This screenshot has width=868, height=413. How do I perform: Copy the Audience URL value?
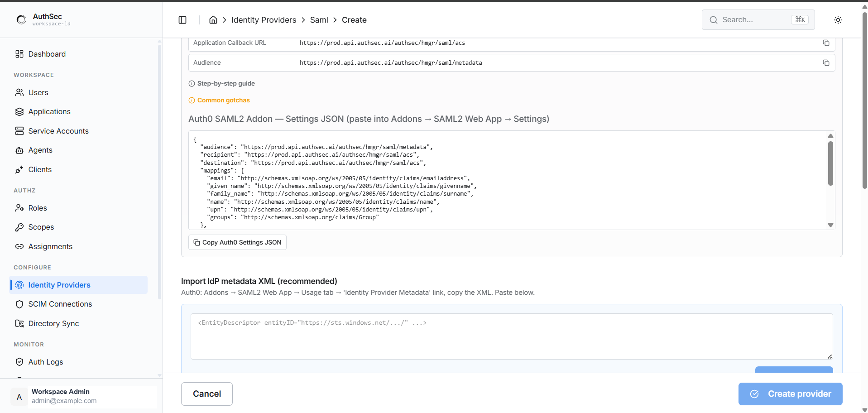pyautogui.click(x=826, y=63)
